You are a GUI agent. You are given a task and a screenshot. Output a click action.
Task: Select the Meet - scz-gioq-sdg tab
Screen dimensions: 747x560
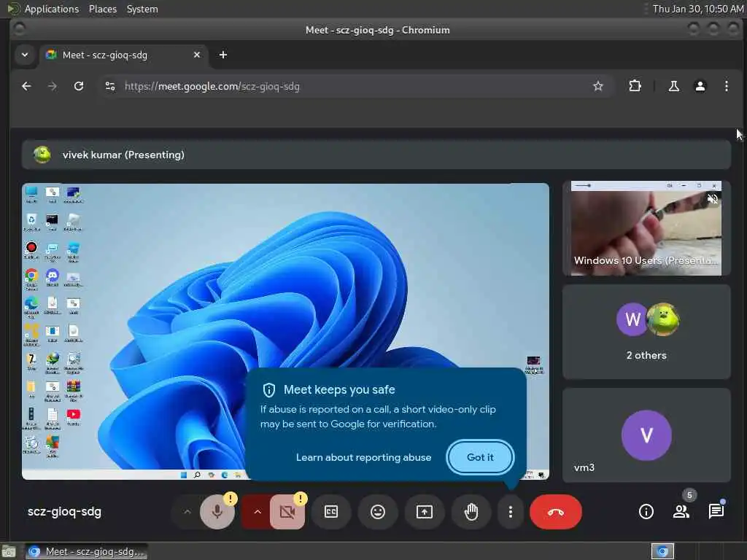123,55
